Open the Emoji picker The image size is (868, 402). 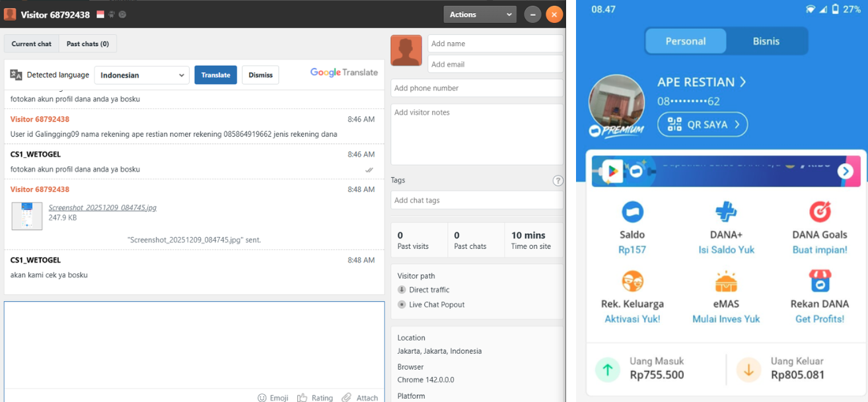click(273, 397)
